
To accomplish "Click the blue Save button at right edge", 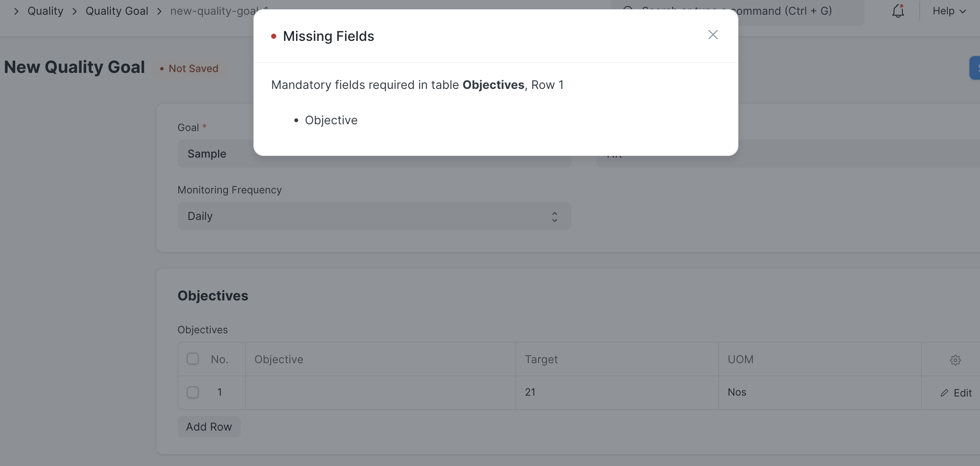I will click(x=975, y=68).
